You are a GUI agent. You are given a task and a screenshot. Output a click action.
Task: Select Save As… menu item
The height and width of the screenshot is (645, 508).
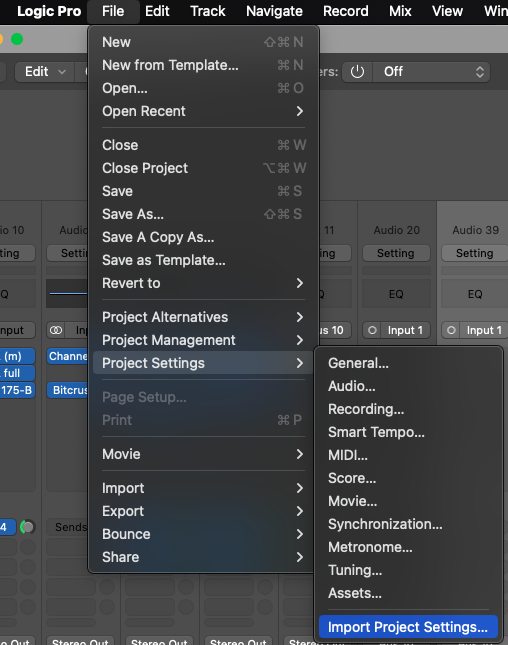pyautogui.click(x=203, y=214)
